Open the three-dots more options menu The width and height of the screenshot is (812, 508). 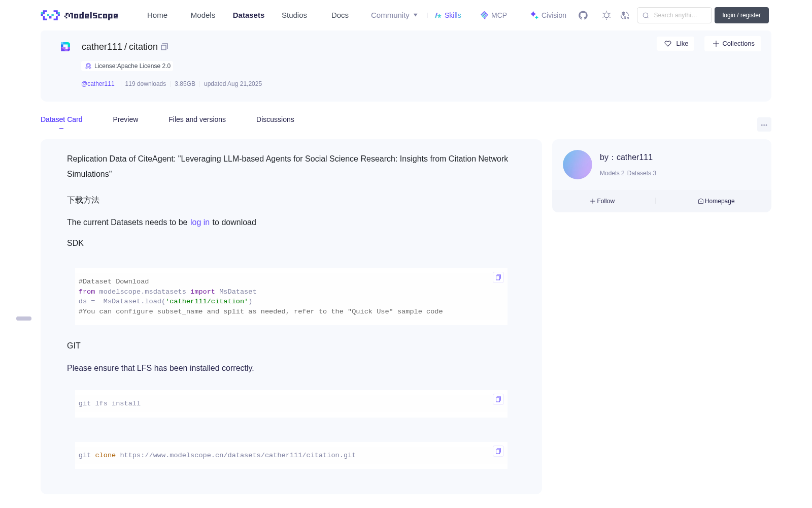764,125
